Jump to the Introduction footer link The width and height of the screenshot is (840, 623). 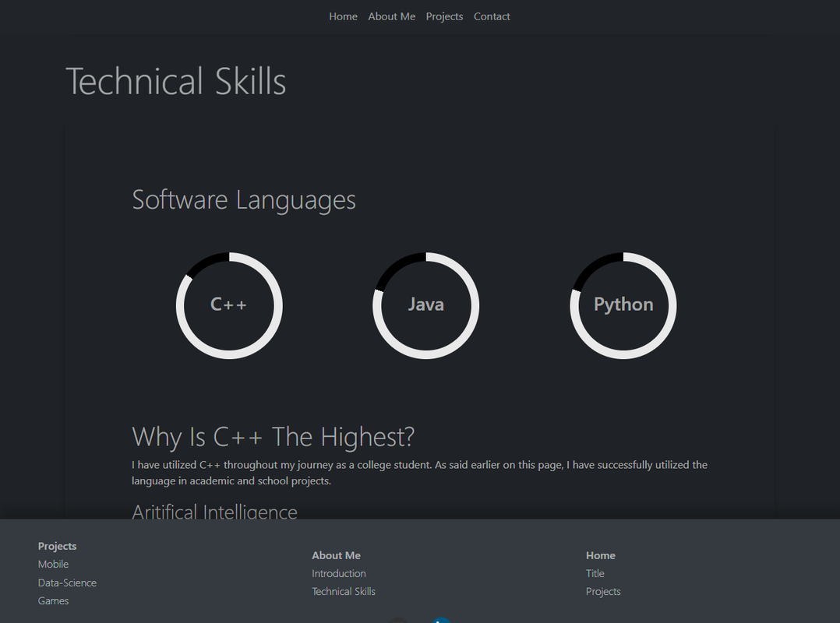(x=338, y=573)
